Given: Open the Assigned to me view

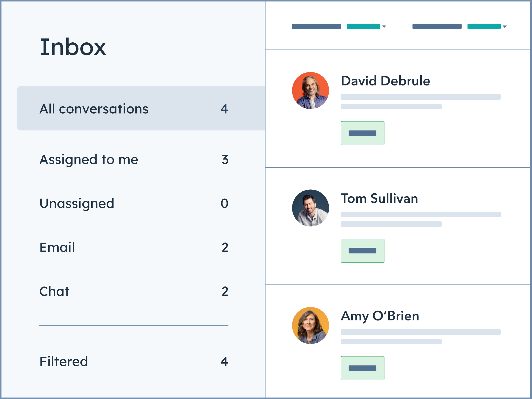Looking at the screenshot, I should [x=89, y=160].
